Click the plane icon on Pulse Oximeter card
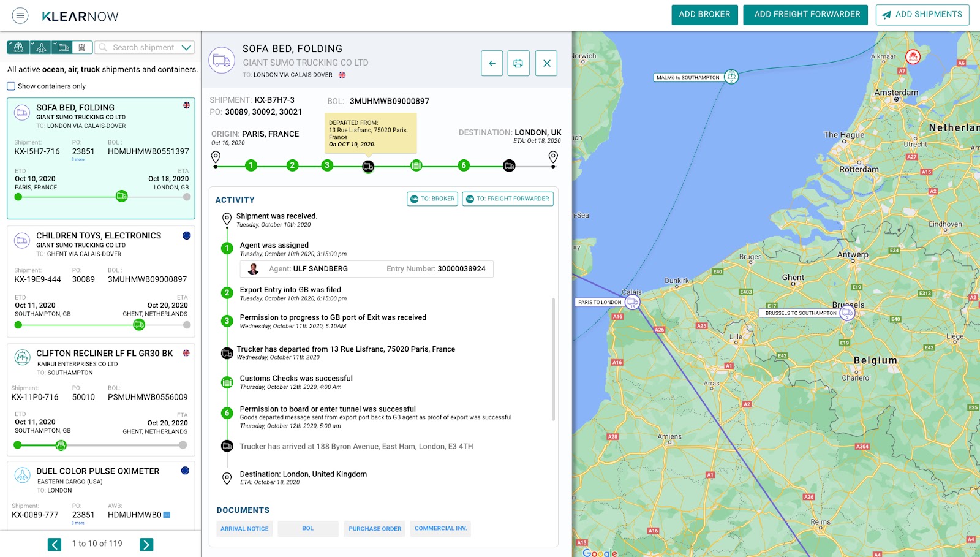 click(x=22, y=475)
